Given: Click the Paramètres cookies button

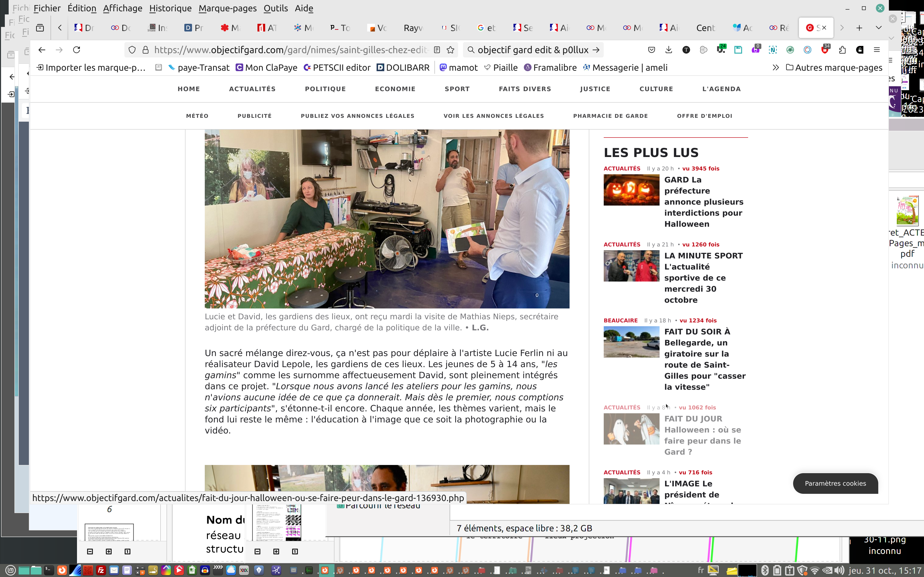Looking at the screenshot, I should point(835,483).
